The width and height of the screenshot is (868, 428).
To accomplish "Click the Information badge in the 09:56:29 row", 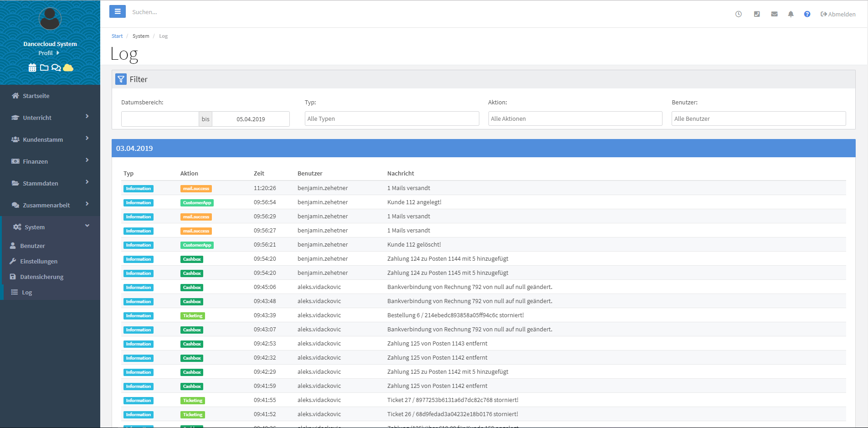I will 139,217.
